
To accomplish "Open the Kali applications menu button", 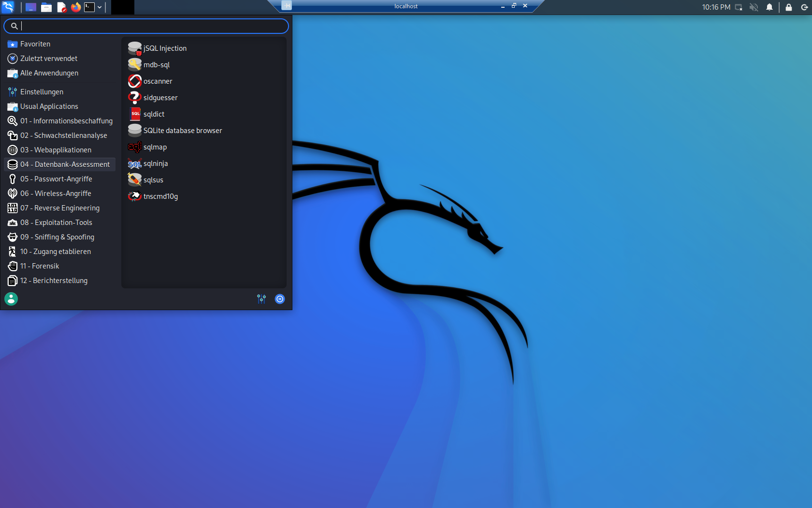I will click(8, 7).
